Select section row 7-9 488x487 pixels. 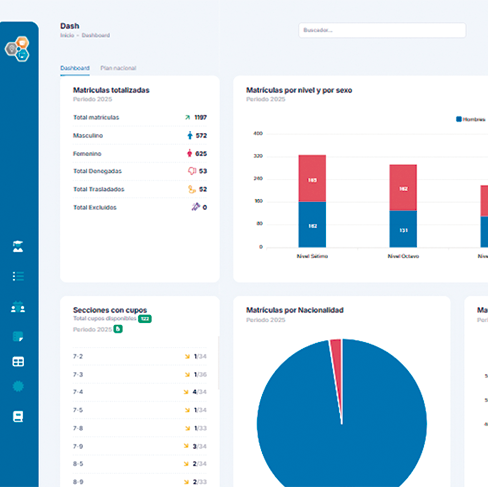click(x=140, y=446)
